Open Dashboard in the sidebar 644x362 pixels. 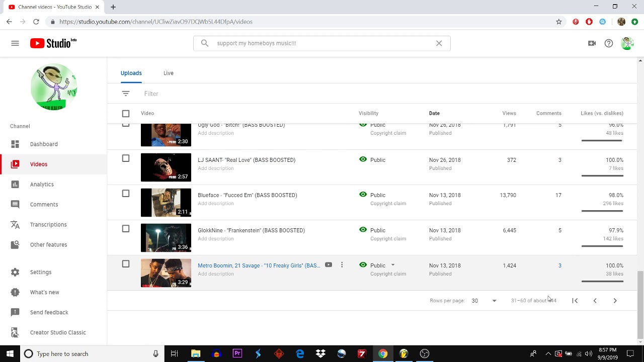53,144
